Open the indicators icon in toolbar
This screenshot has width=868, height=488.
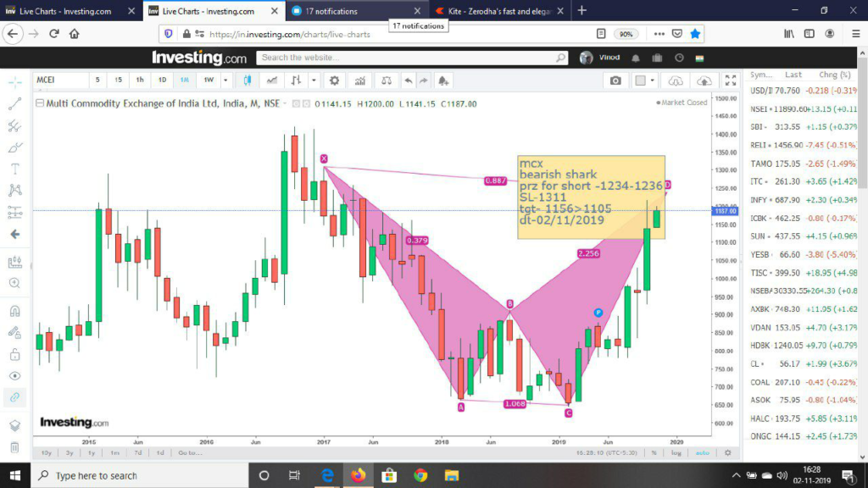(359, 80)
